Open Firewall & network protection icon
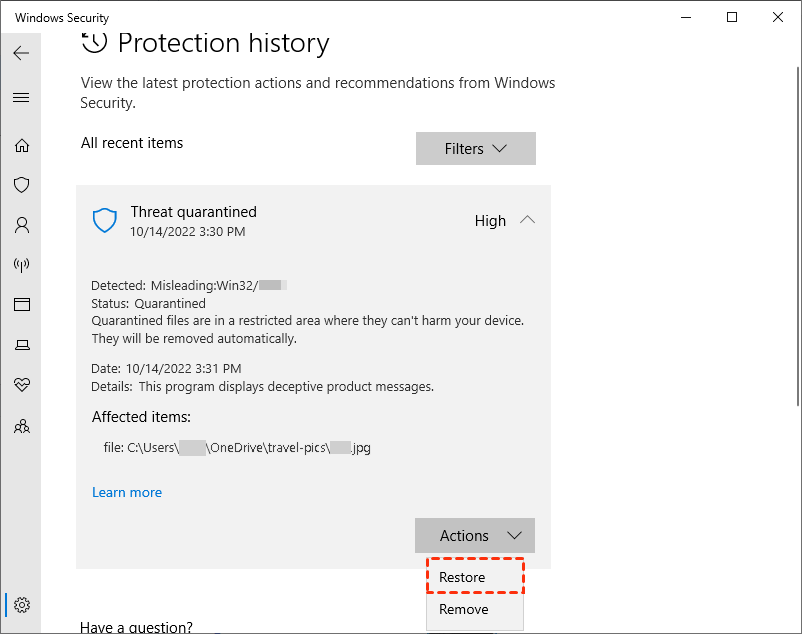The width and height of the screenshot is (802, 634). pyautogui.click(x=21, y=265)
